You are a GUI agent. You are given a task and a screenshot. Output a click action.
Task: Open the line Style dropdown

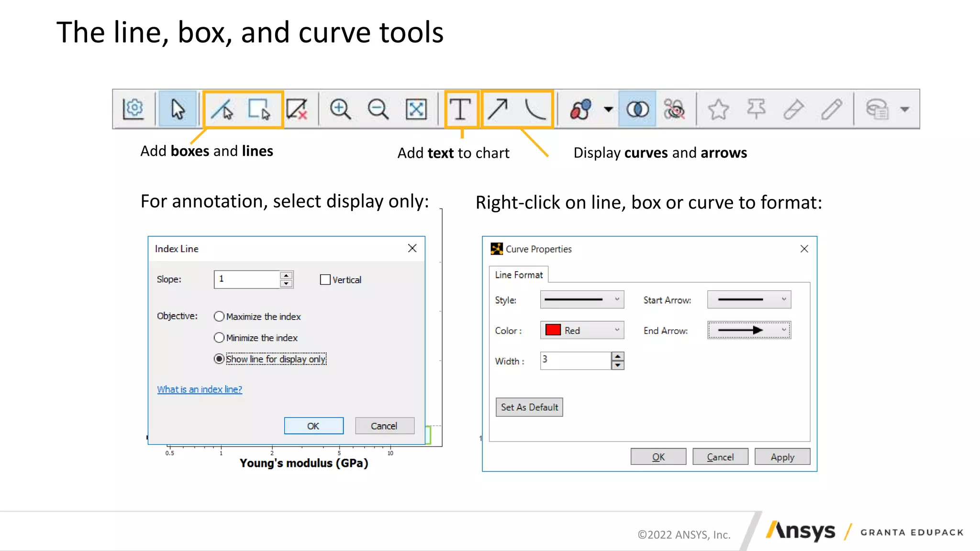(582, 300)
